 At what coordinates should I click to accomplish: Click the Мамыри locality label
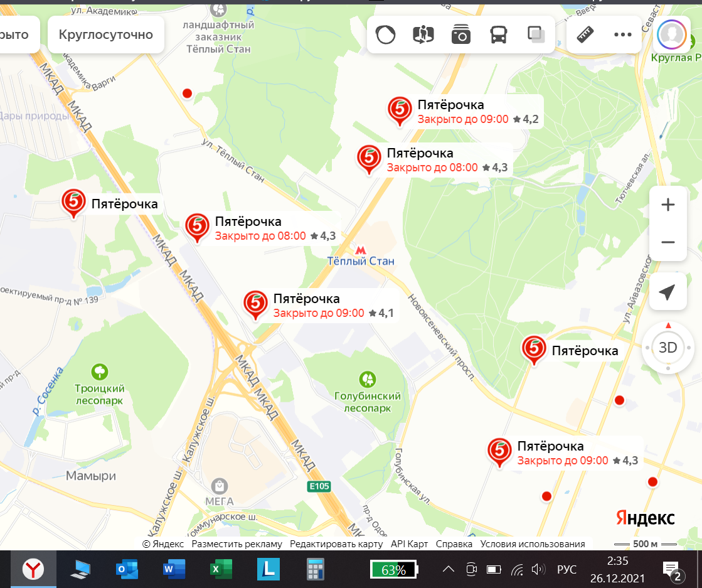[91, 476]
